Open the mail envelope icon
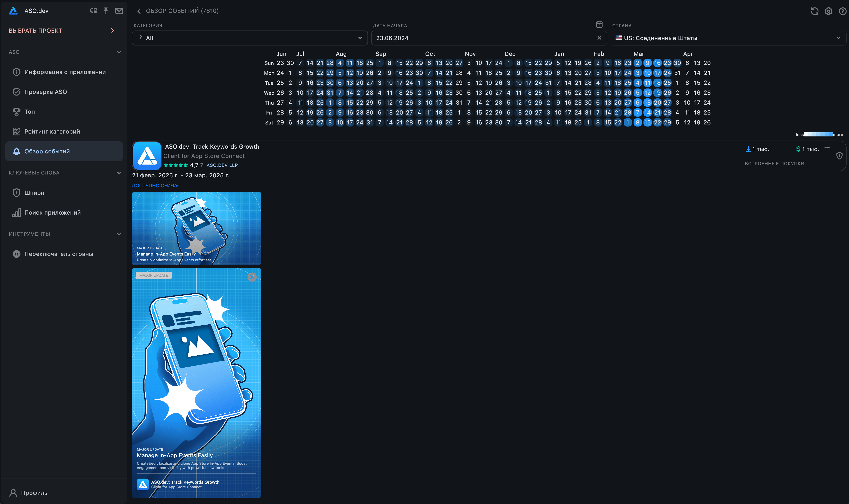 [119, 11]
